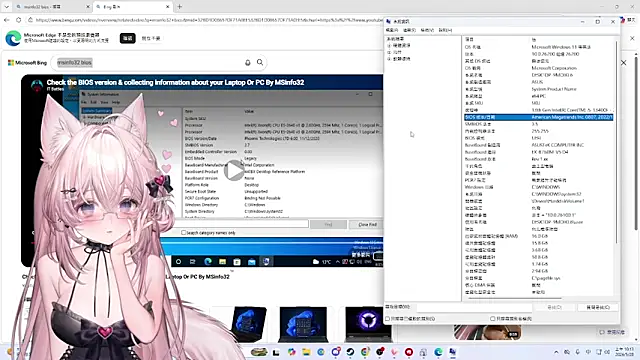
Task: Search by voice with the Bing microphone icon
Action: 247,62
